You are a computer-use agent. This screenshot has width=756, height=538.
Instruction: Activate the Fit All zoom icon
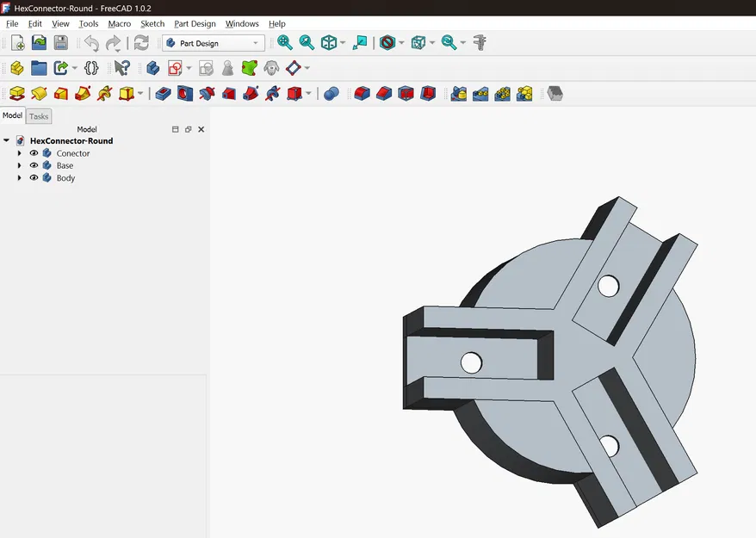pyautogui.click(x=284, y=42)
